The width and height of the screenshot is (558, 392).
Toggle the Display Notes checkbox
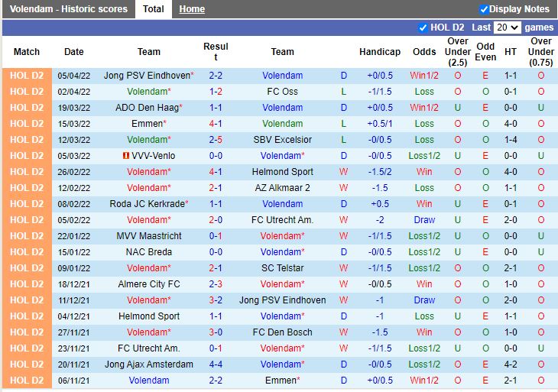pyautogui.click(x=484, y=9)
